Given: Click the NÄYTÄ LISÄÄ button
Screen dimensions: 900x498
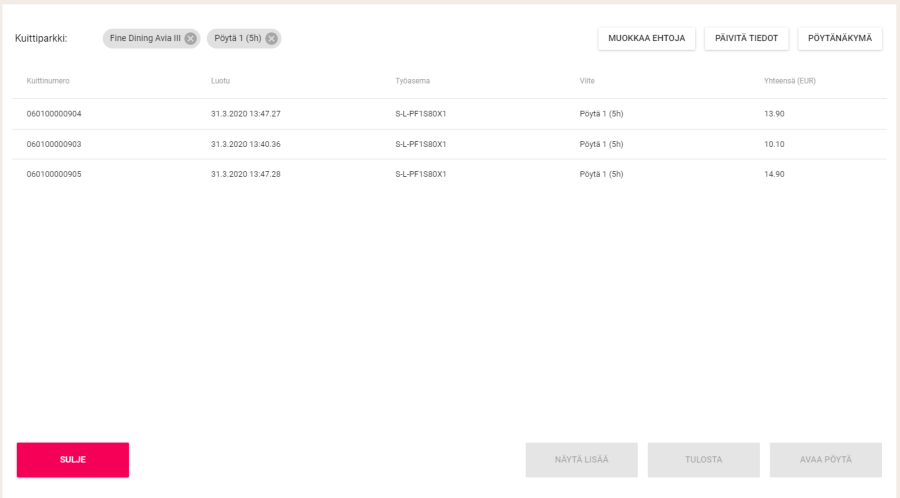Looking at the screenshot, I should [x=581, y=459].
